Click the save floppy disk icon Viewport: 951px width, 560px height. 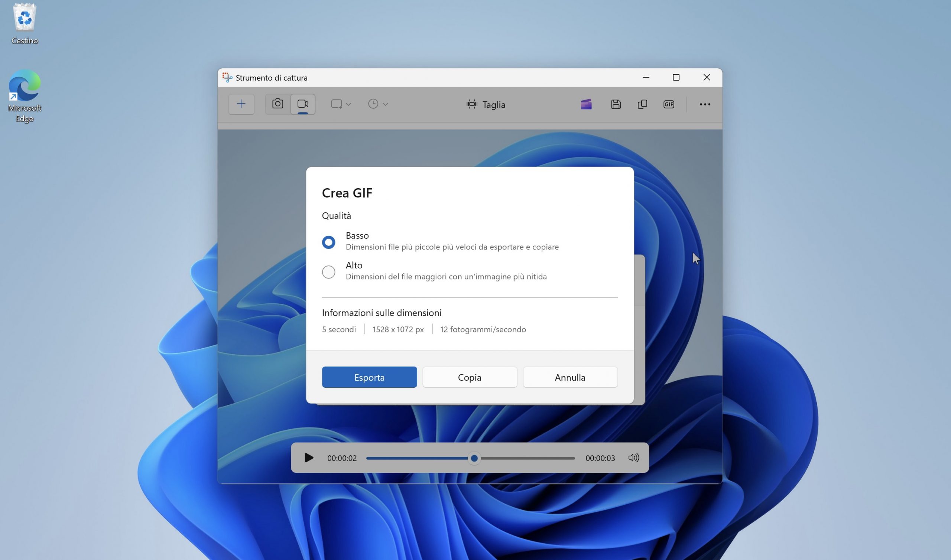point(616,104)
